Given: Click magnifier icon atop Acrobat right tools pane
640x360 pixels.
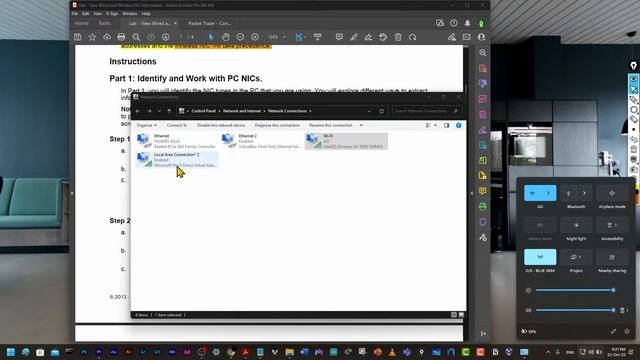Looking at the screenshot, I should coord(482,53).
